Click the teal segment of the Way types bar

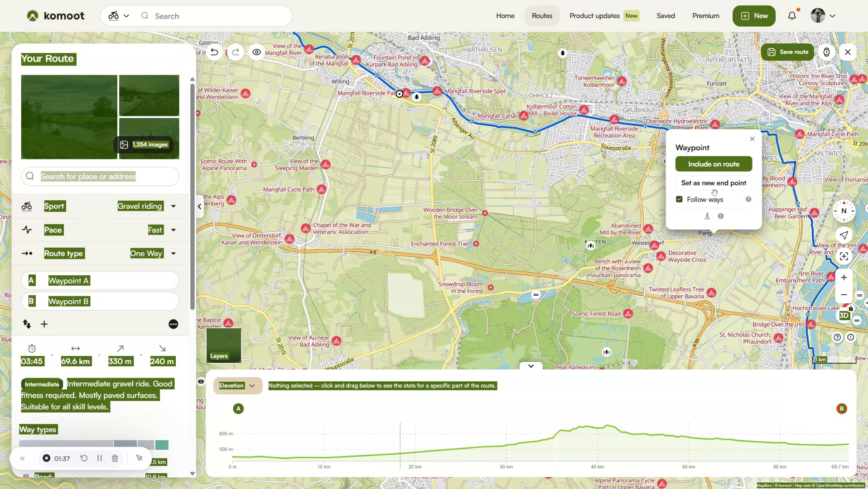[161, 445]
